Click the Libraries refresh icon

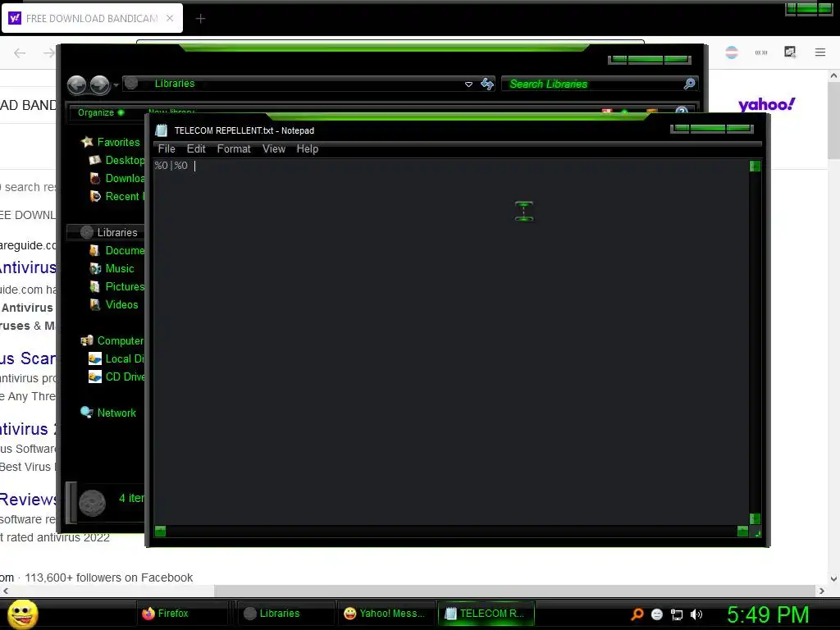487,84
